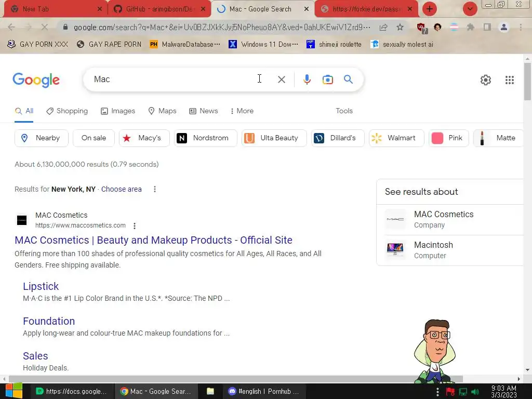Screen dimensions: 532x399
Task: Select the Maps search tab
Action: [163, 111]
